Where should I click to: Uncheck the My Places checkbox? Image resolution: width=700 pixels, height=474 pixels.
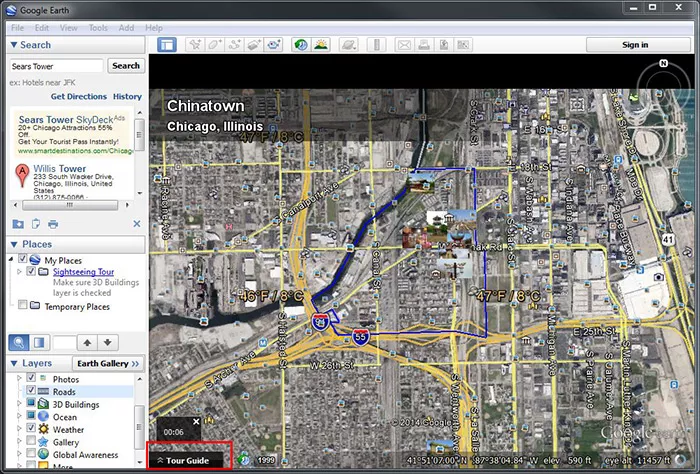click(23, 259)
